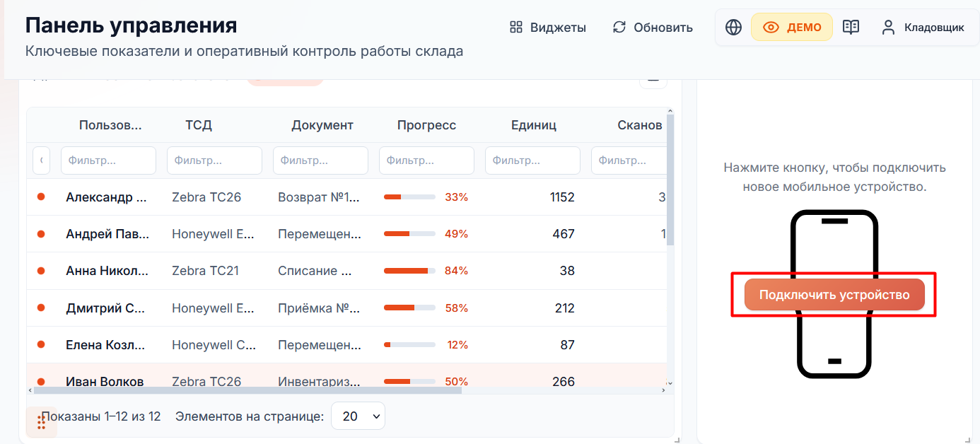Click the horizontal scrollbar right arrow
The height and width of the screenshot is (444, 980).
click(663, 390)
